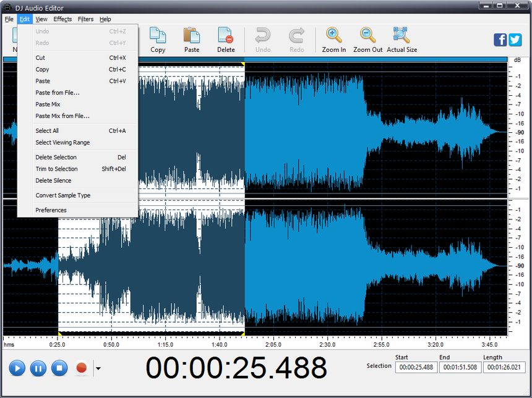Select Paste Mix from File… entry

pyautogui.click(x=78, y=116)
